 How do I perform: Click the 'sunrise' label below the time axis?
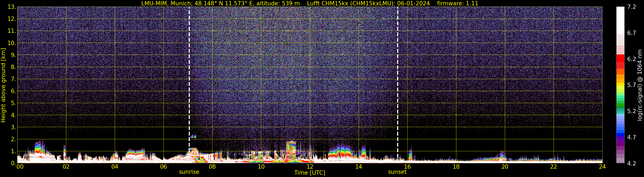click(x=189, y=172)
